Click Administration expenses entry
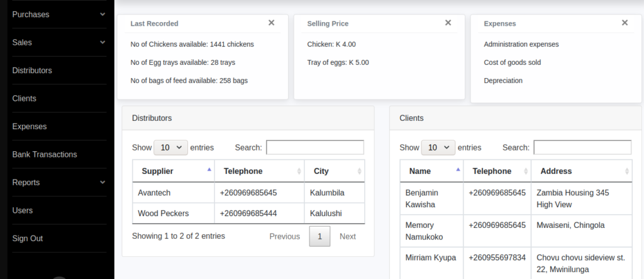This screenshot has height=279, width=644. tap(521, 44)
